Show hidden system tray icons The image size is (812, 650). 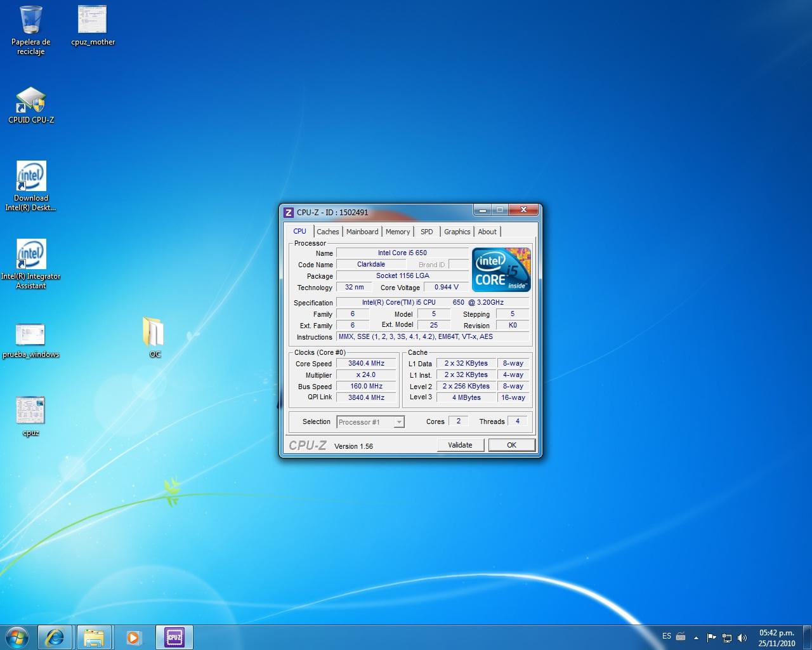click(696, 638)
